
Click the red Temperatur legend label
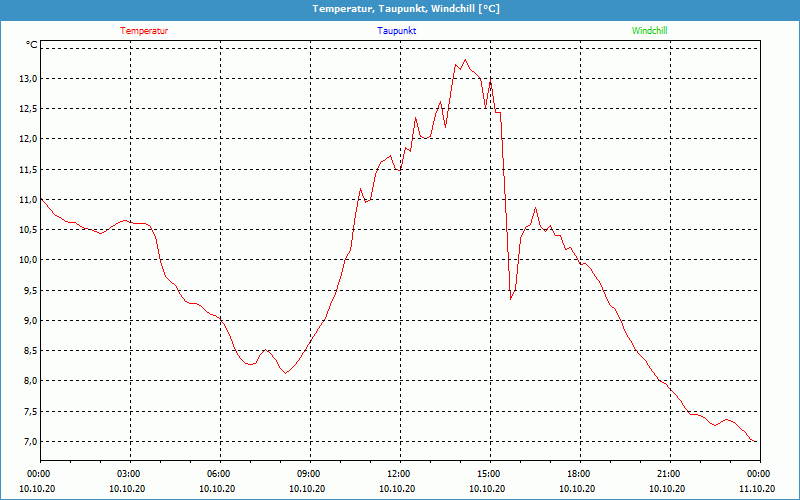click(x=144, y=31)
